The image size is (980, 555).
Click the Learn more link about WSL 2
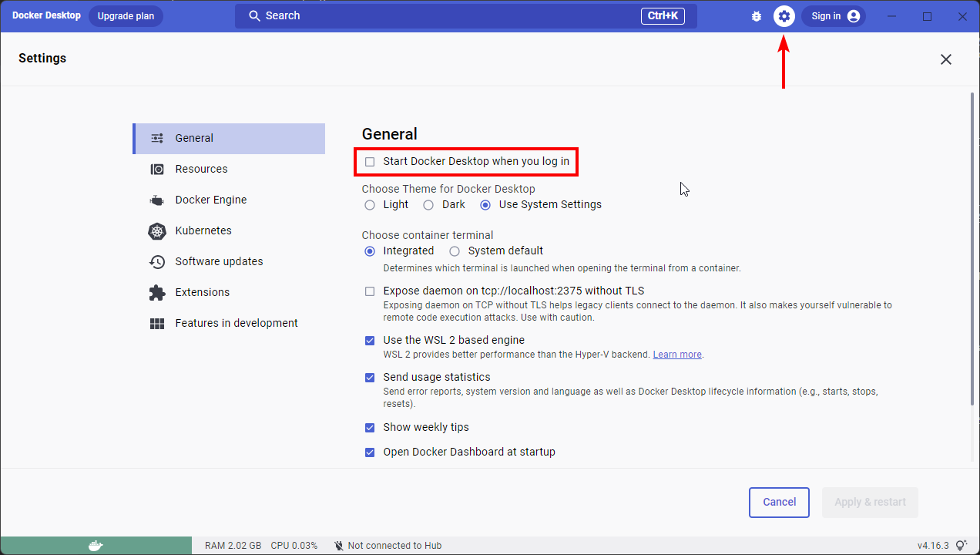(676, 354)
